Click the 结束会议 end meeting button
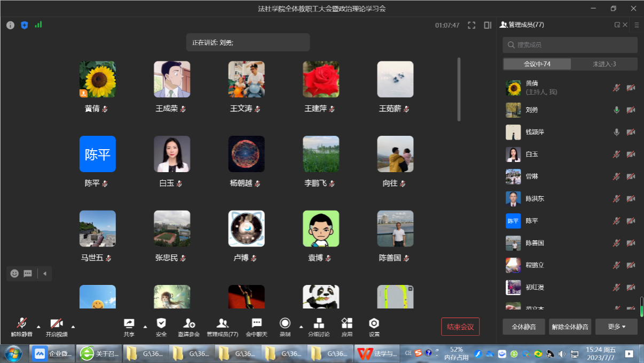 [x=460, y=327]
